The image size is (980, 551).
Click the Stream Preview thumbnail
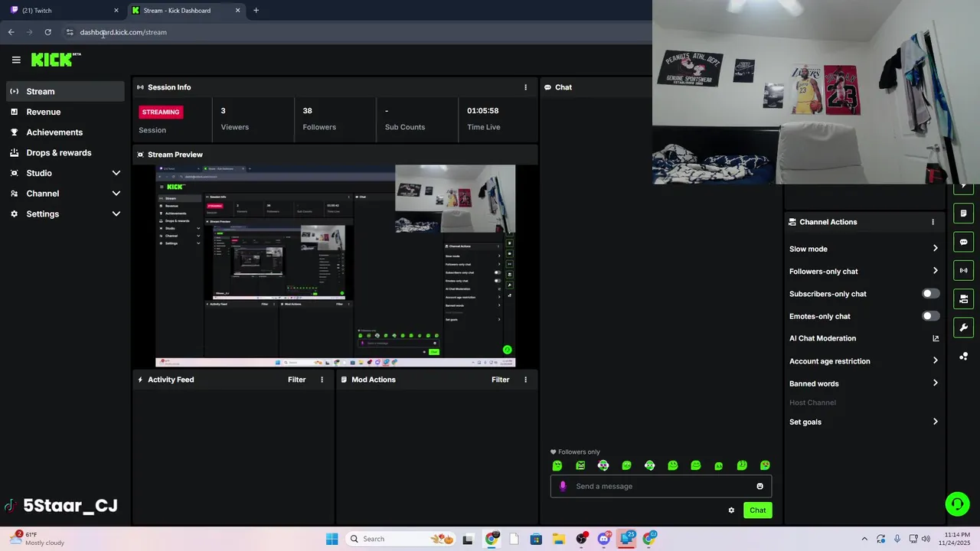[x=335, y=266]
